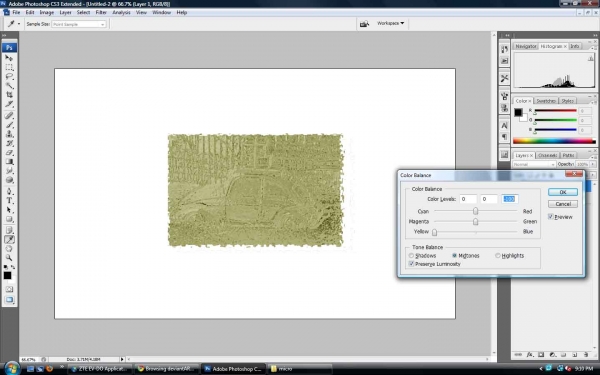Viewport: 600px width, 375px height.
Task: Switch to the Navigator tab
Action: coord(525,46)
